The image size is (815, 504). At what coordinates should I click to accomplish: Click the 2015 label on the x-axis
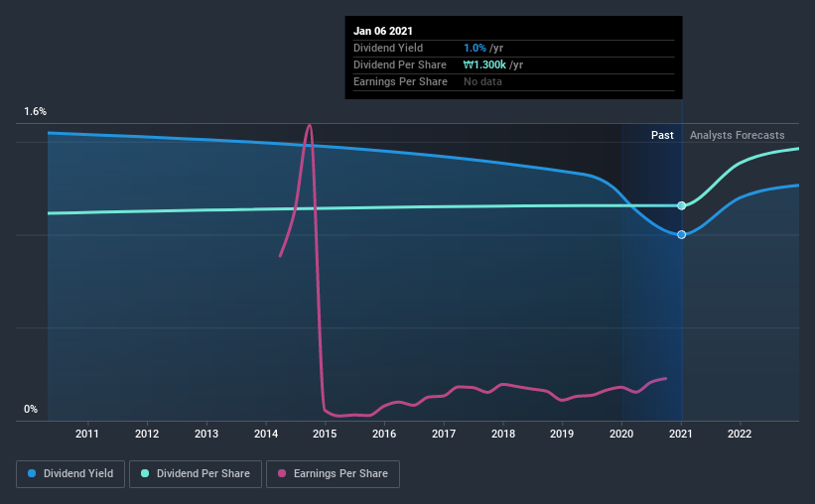[x=325, y=434]
